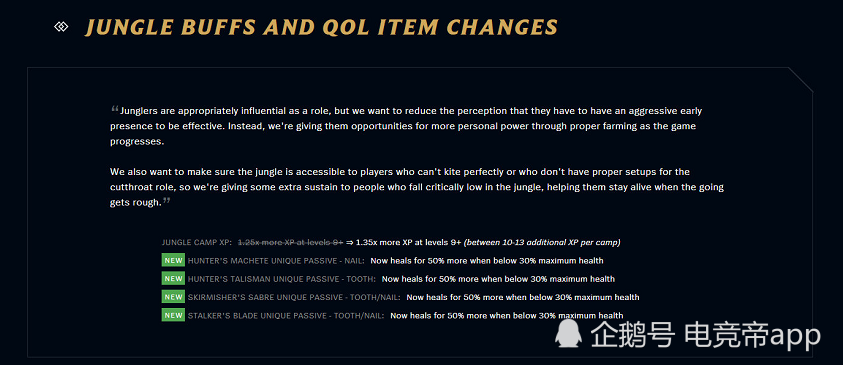Click the NEW badge for Hunter's Machete
Image resolution: width=843 pixels, height=365 pixels.
173,260
